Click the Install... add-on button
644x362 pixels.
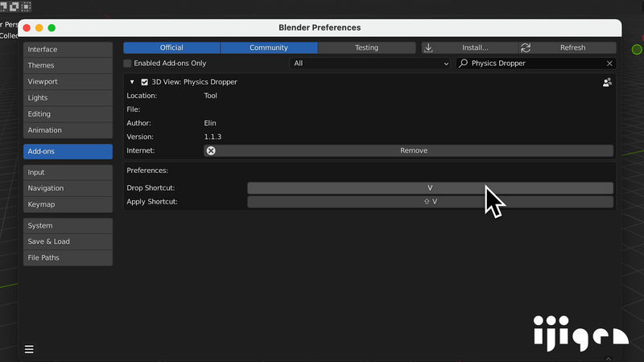pos(469,47)
